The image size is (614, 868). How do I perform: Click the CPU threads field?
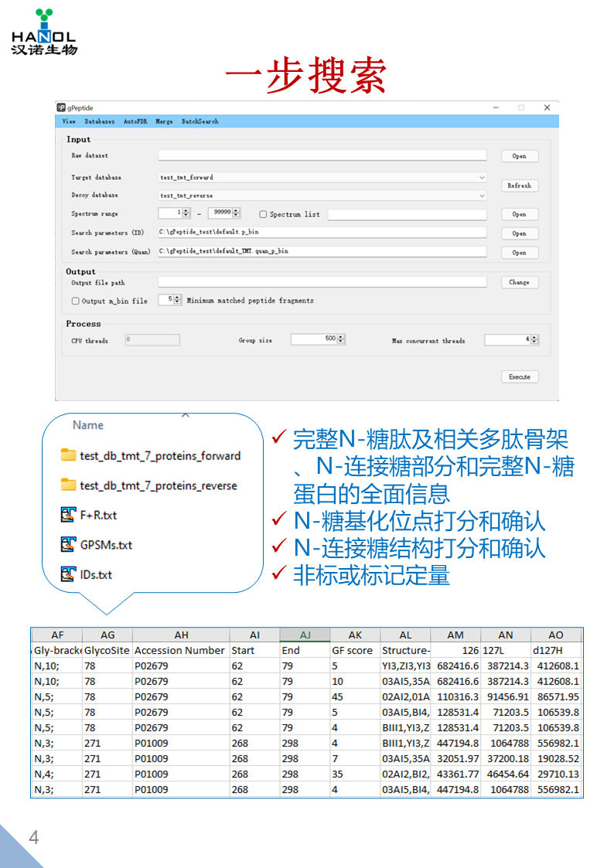coord(152,339)
